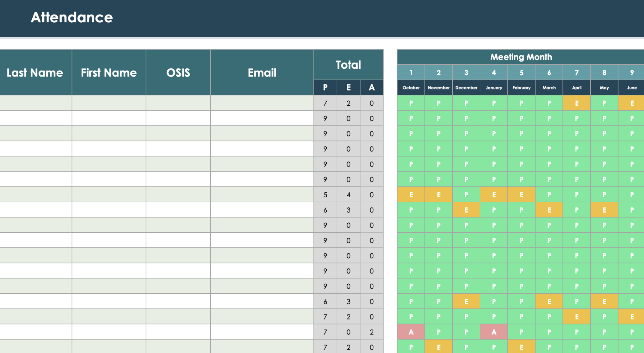This screenshot has height=353, width=644.
Task: Click the Total header cell
Action: tap(348, 65)
